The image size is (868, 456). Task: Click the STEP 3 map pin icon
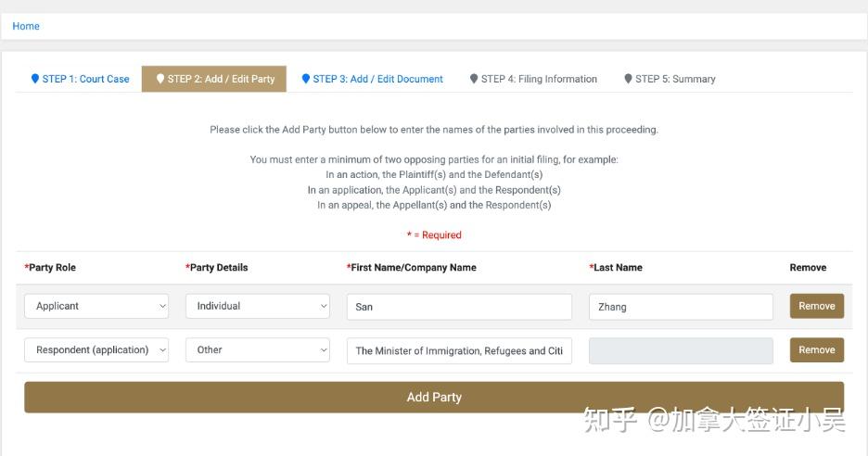306,79
